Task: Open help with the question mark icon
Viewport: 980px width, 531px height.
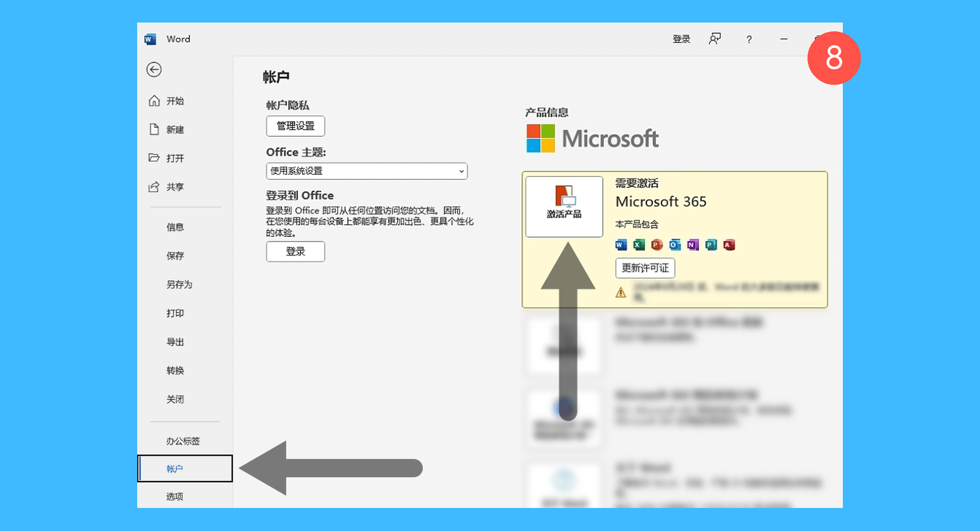Action: click(749, 39)
